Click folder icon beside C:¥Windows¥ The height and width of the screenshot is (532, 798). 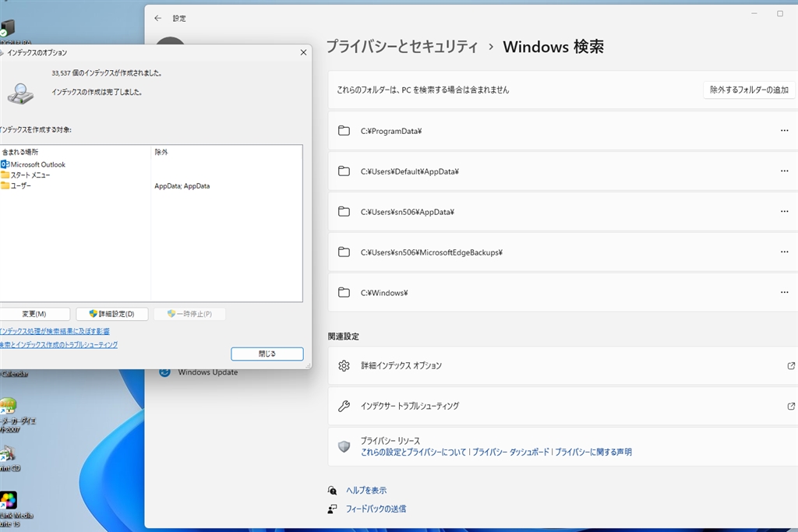coord(344,292)
